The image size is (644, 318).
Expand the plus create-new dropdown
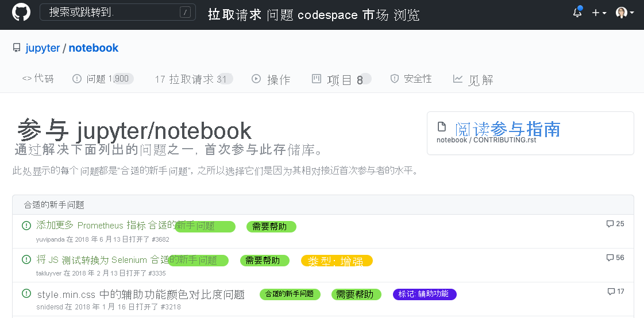coord(599,13)
